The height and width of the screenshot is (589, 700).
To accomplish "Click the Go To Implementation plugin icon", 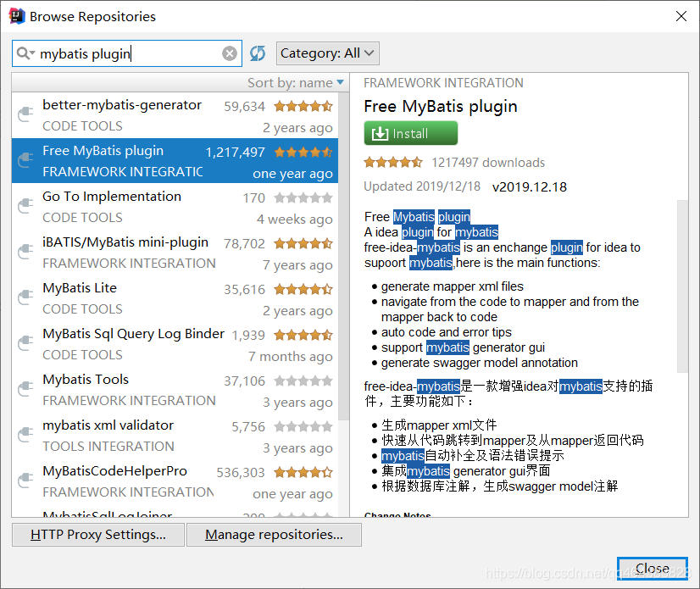I will tap(25, 206).
